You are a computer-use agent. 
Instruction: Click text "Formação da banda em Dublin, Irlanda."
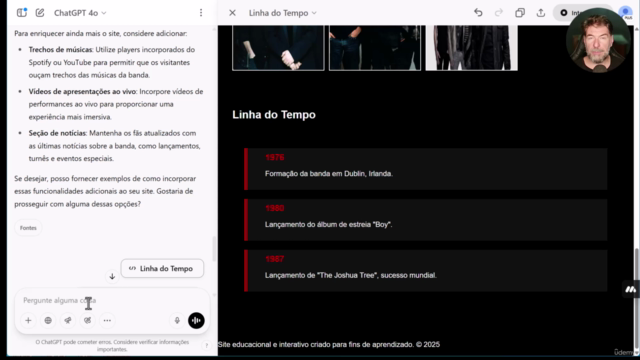pyautogui.click(x=329, y=173)
